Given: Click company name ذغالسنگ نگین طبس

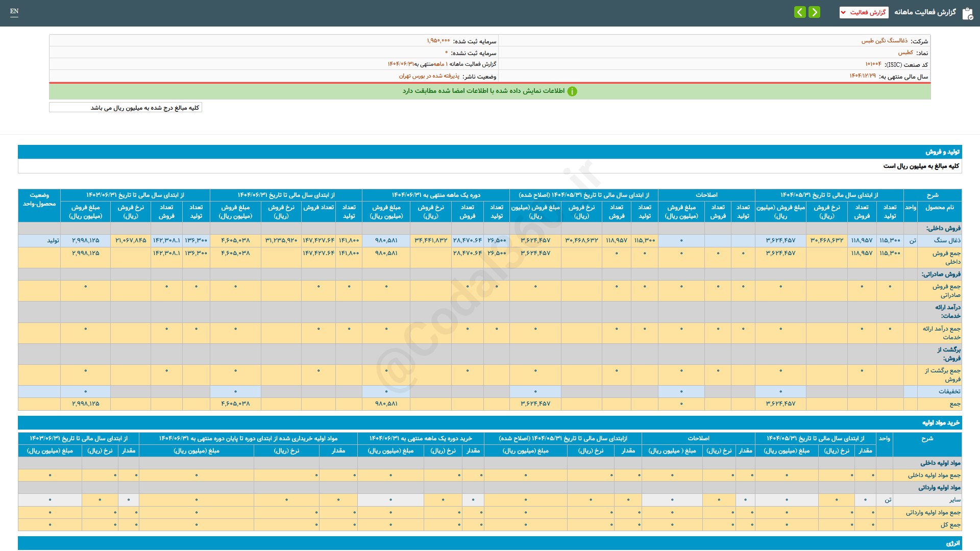Looking at the screenshot, I should click(x=884, y=41).
